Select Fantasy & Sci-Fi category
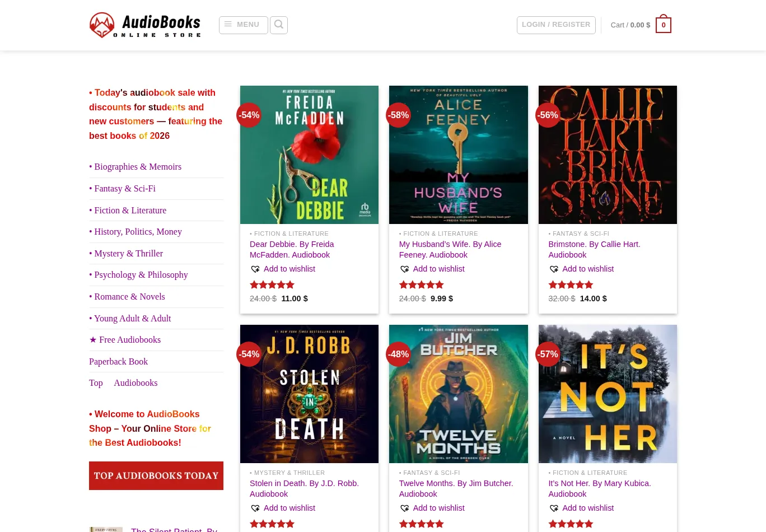766x532 pixels. click(125, 189)
